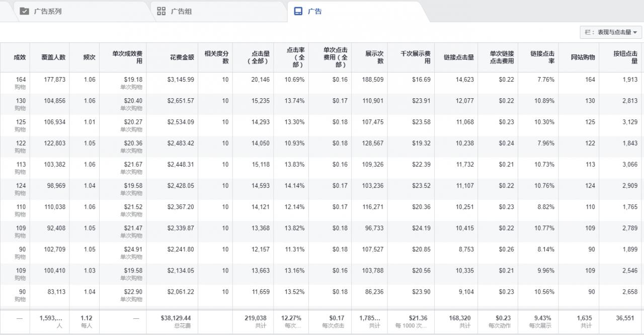Select the button clicks value 3,129

pyautogui.click(x=630, y=122)
